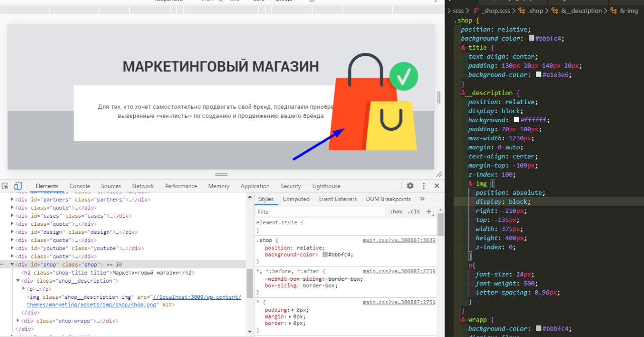Click the Elements tree vertical scrollbar
The width and height of the screenshot is (644, 337).
[x=250, y=283]
